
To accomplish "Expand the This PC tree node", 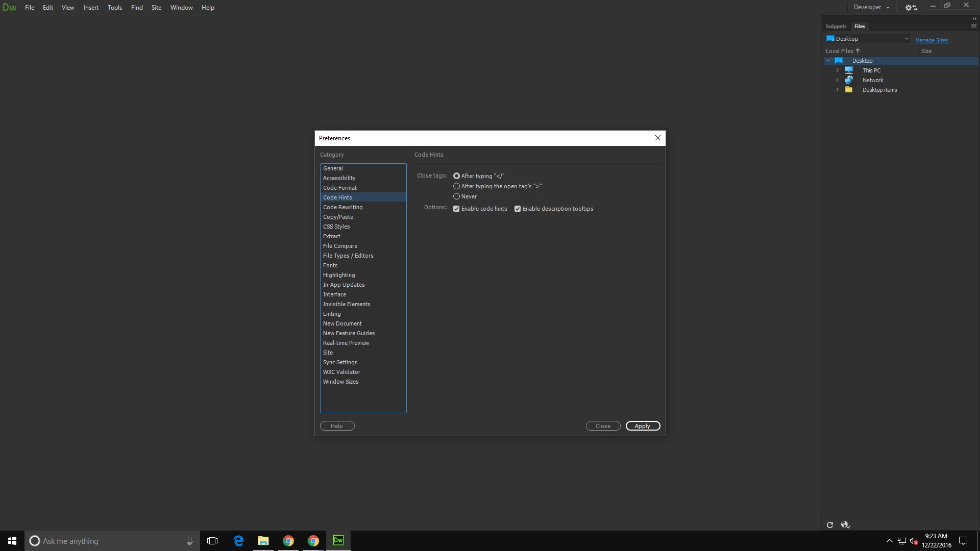I will pos(837,70).
